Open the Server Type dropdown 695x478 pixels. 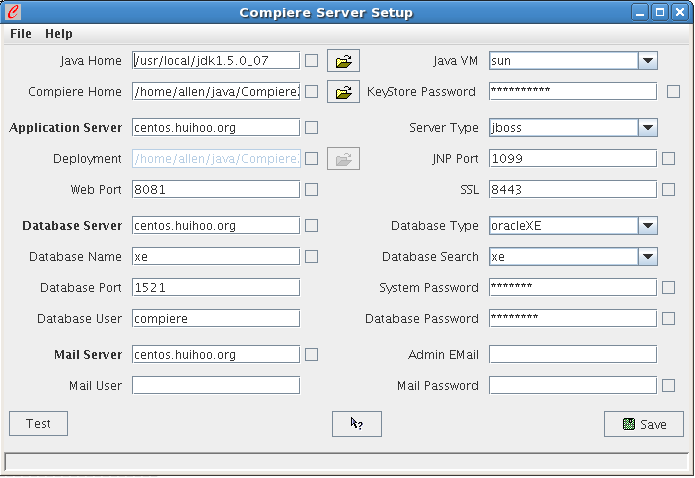(647, 127)
